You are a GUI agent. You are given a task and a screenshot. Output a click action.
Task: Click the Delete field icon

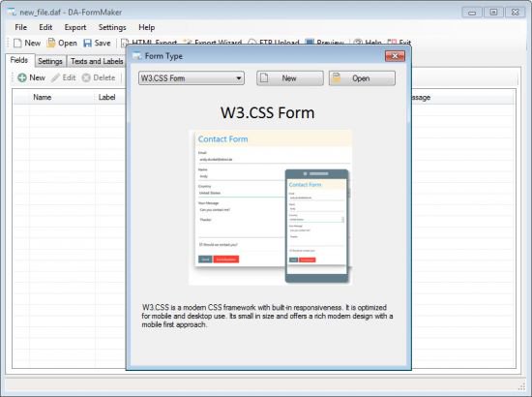click(x=86, y=77)
